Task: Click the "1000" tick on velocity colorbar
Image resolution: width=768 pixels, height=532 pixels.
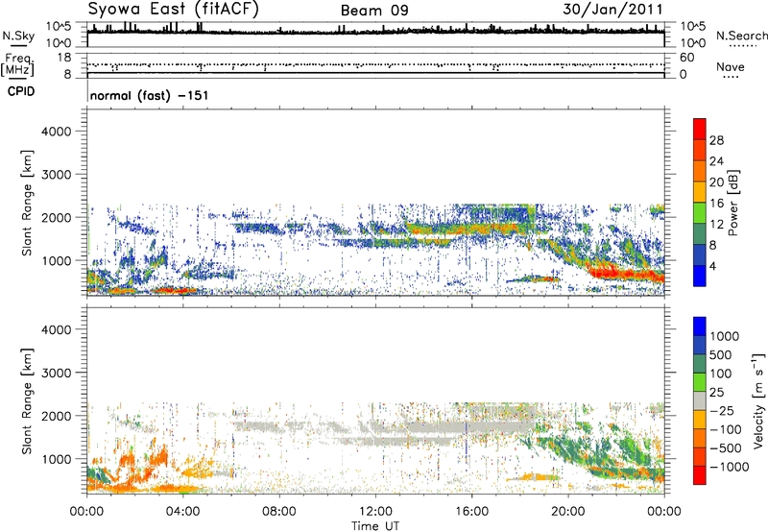Action: tap(725, 336)
